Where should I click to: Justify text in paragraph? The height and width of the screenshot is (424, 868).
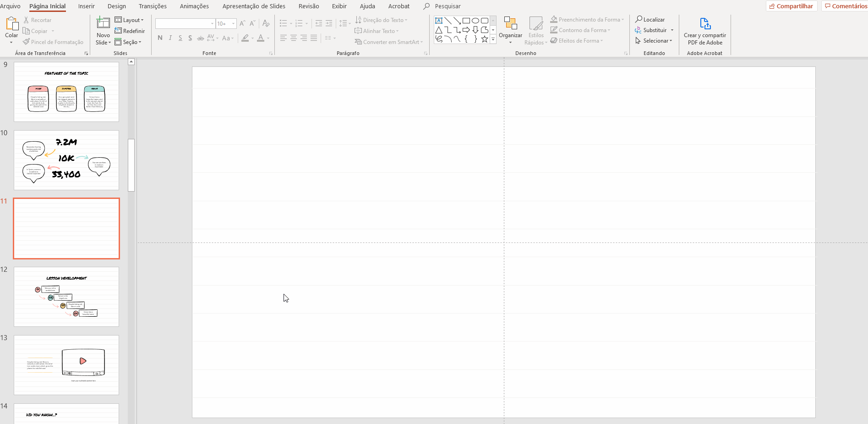[314, 38]
